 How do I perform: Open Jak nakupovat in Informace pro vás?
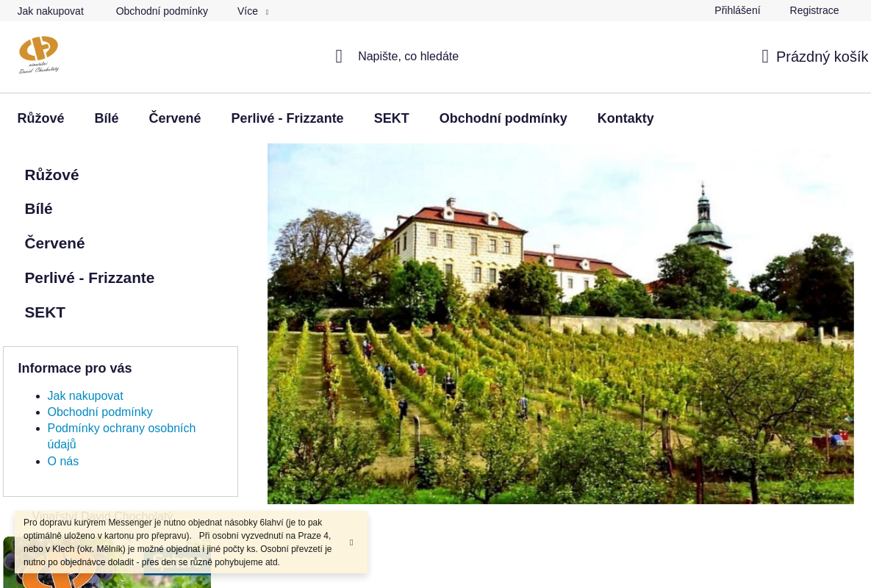(85, 395)
